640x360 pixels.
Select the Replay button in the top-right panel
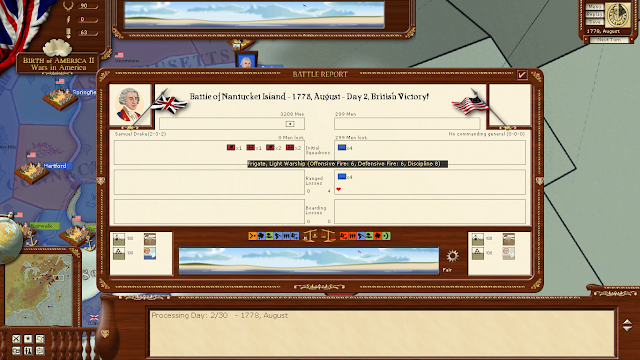pos(594,14)
